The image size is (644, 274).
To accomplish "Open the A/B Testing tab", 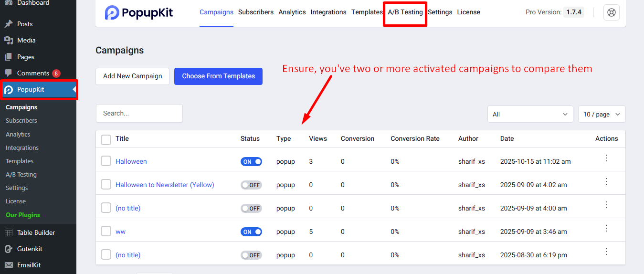I will click(x=405, y=12).
